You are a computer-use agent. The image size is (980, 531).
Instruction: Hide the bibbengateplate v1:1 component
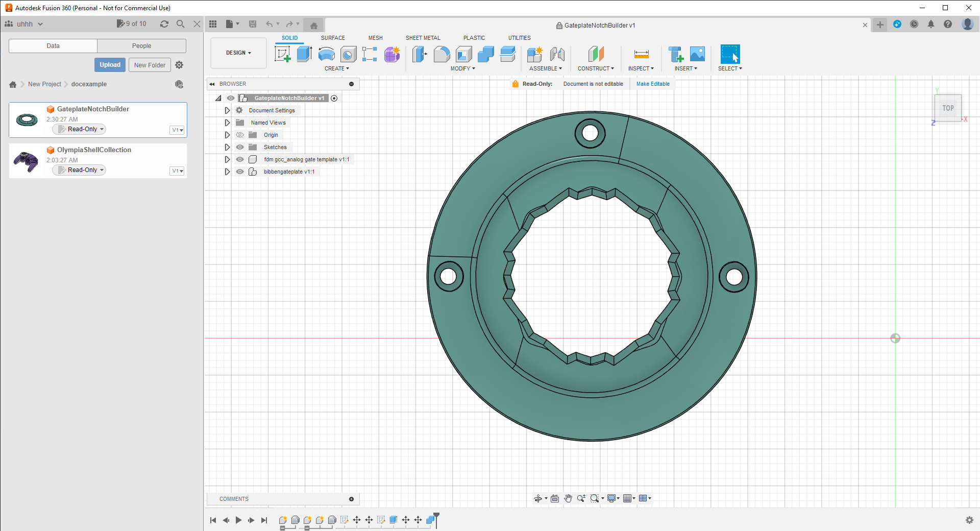(x=240, y=172)
